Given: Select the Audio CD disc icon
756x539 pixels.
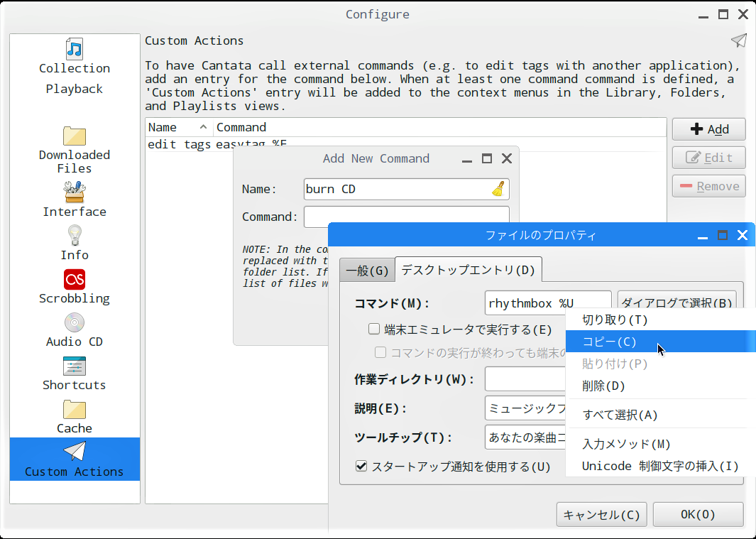Looking at the screenshot, I should [x=75, y=322].
